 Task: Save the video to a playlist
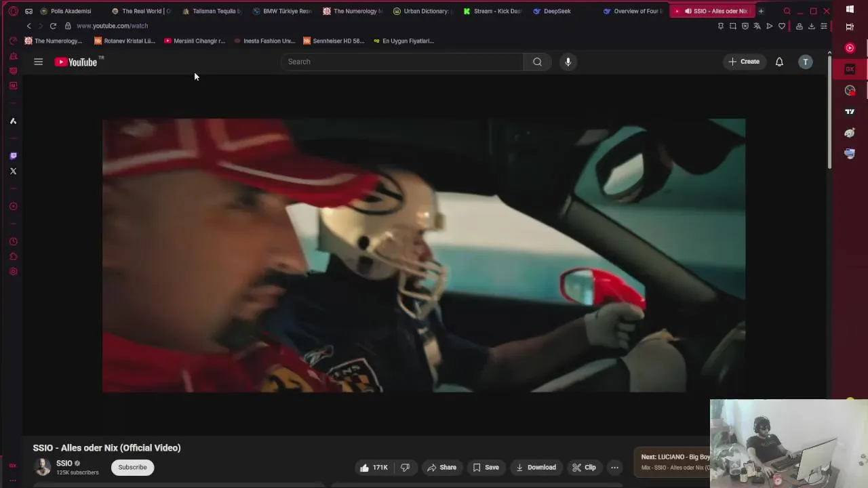coord(486,468)
